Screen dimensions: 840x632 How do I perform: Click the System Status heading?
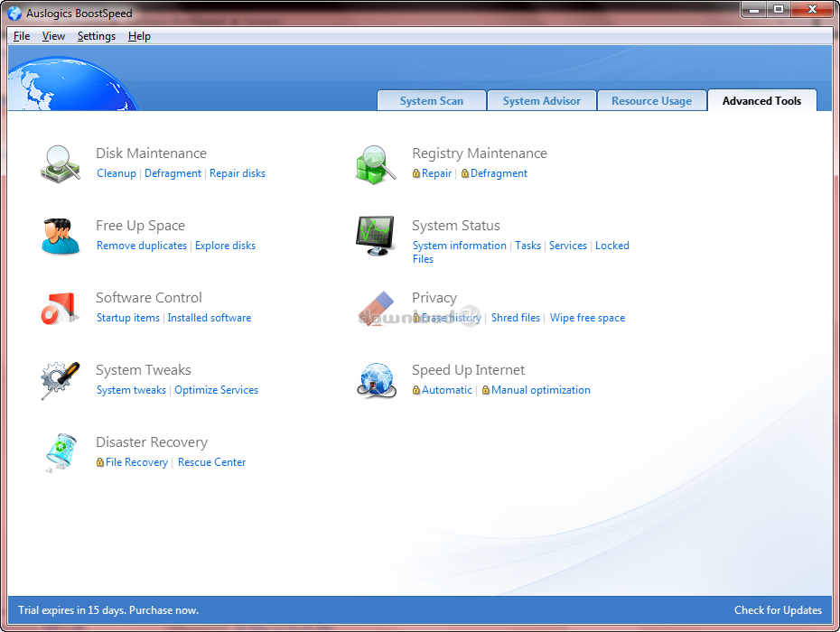tap(456, 226)
